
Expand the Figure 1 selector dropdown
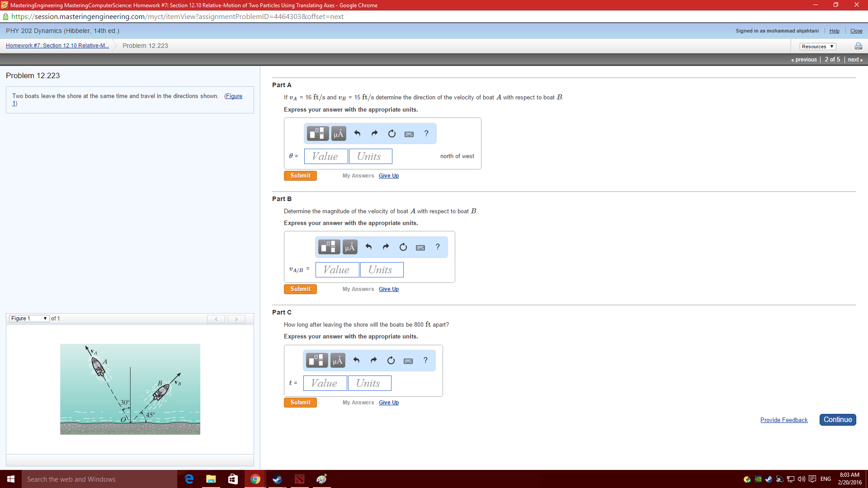coord(29,319)
